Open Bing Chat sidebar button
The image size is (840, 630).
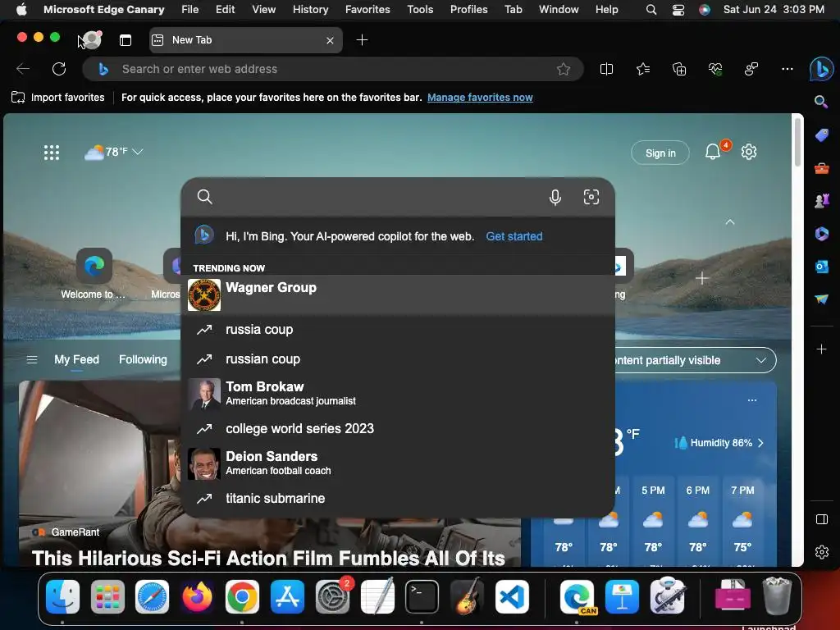click(x=821, y=69)
